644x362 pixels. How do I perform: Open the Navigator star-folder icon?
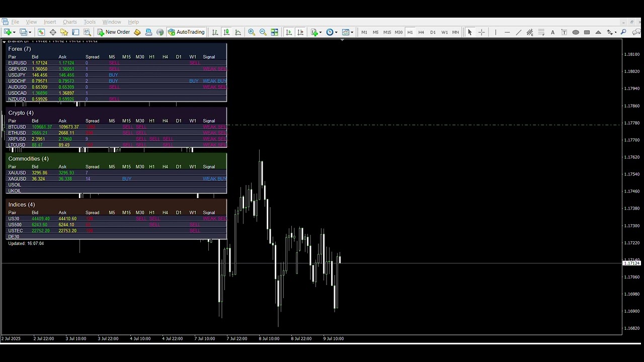pyautogui.click(x=64, y=32)
